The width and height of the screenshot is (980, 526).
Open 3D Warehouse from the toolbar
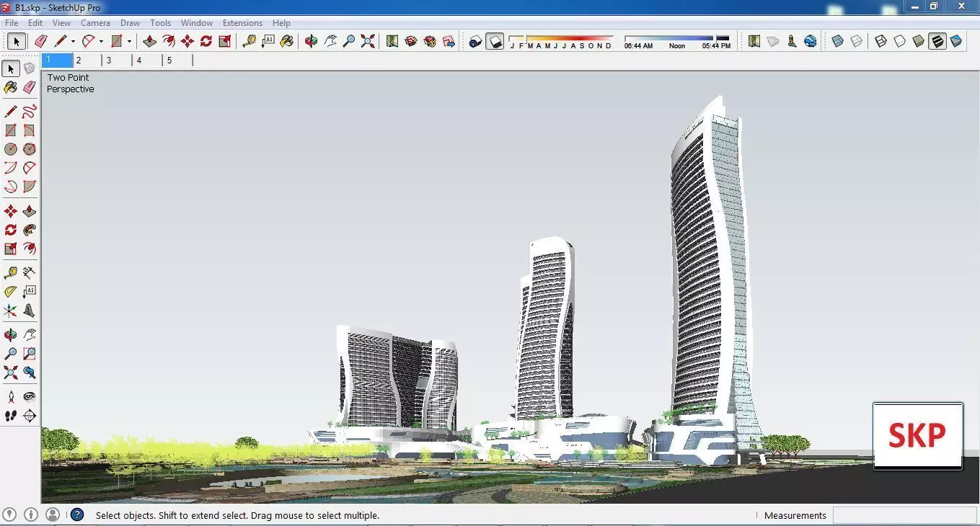[411, 41]
